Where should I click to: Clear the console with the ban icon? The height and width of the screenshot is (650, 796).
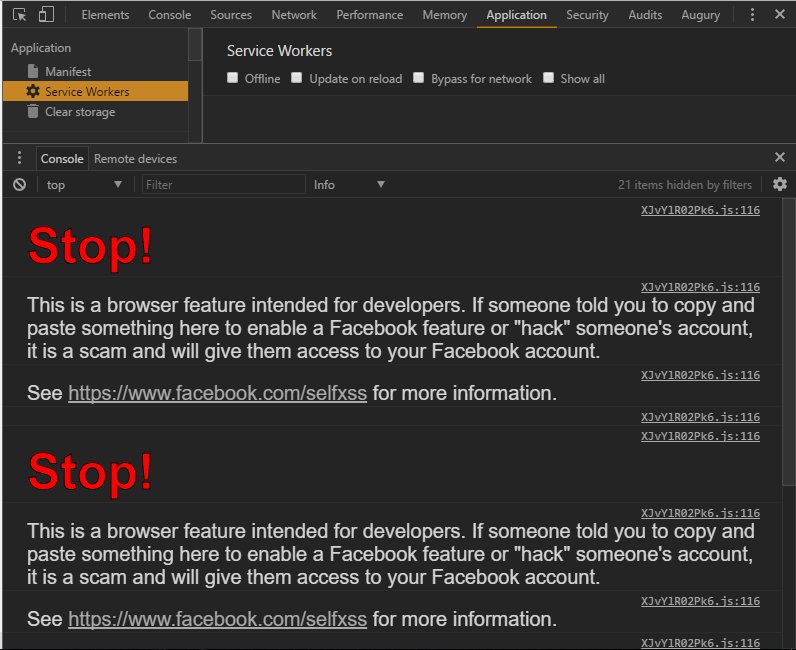(x=19, y=185)
